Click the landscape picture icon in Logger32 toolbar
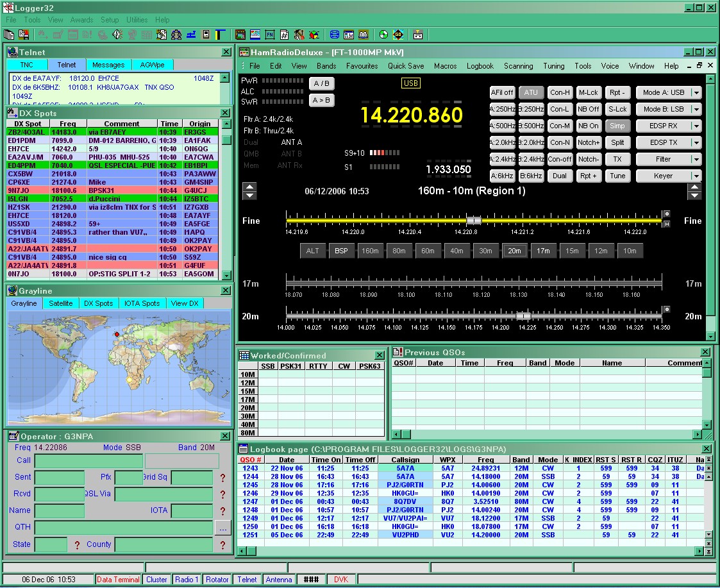Viewport: 720px width, 588px height. [x=255, y=35]
